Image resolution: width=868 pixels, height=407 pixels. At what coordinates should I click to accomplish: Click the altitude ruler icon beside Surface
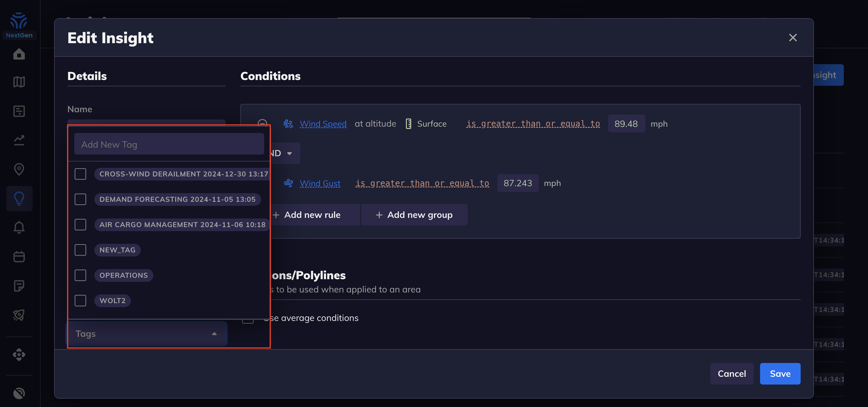pyautogui.click(x=408, y=124)
